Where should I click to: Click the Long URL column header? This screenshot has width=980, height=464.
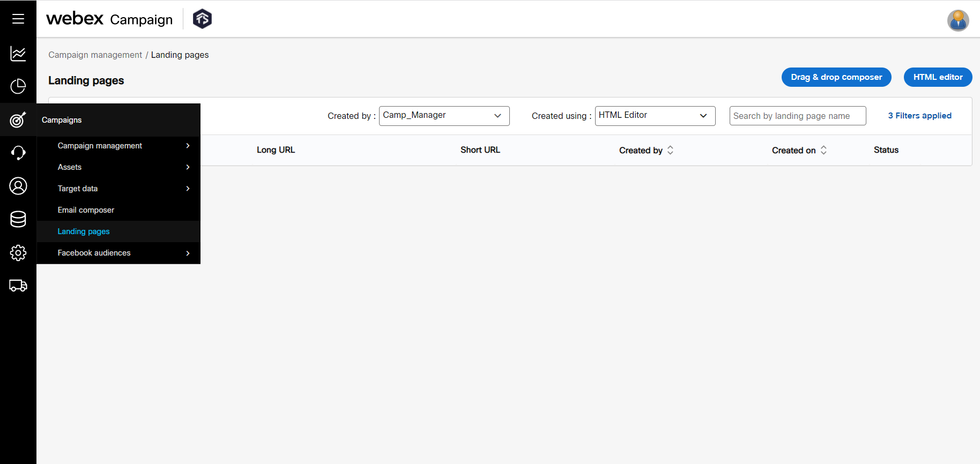click(276, 150)
